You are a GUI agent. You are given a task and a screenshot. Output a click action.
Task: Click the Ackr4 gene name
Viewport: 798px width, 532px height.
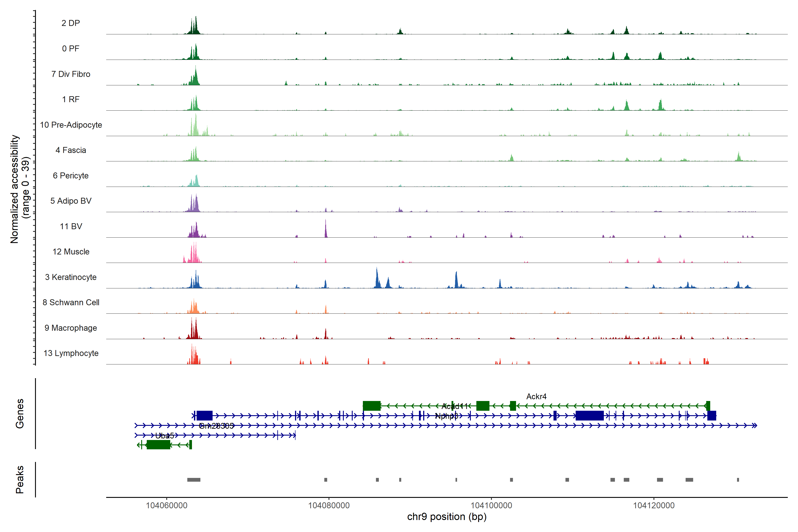tap(536, 396)
